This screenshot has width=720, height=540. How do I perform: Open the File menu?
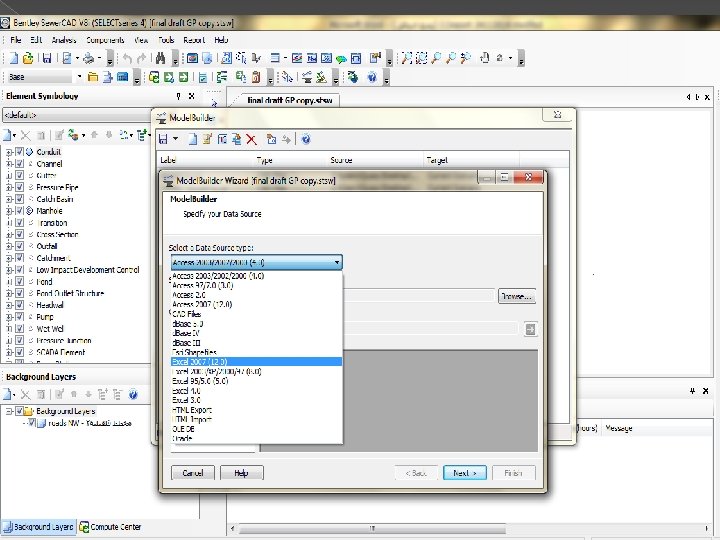click(x=16, y=40)
